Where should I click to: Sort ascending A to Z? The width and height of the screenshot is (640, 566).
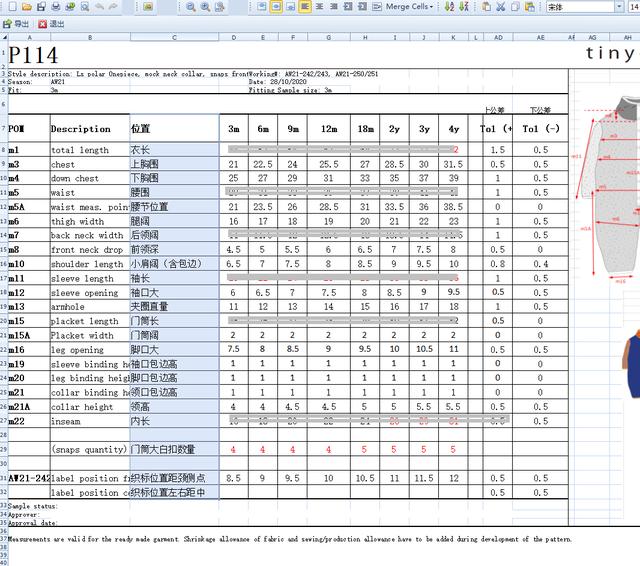click(449, 7)
